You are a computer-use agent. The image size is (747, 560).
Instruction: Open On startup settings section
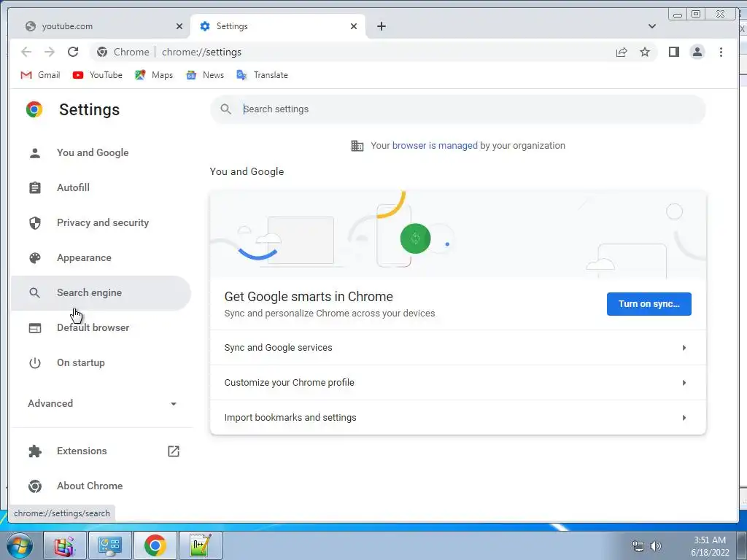tap(101, 363)
